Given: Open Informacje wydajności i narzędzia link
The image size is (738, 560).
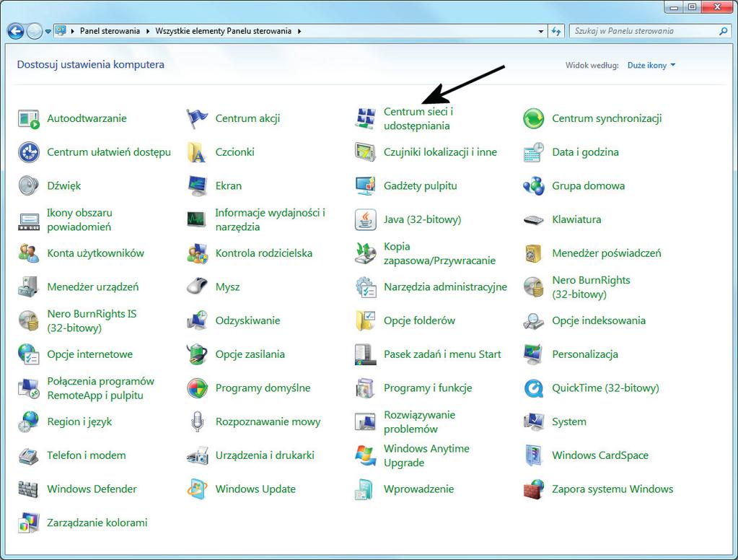Looking at the screenshot, I should tap(270, 220).
